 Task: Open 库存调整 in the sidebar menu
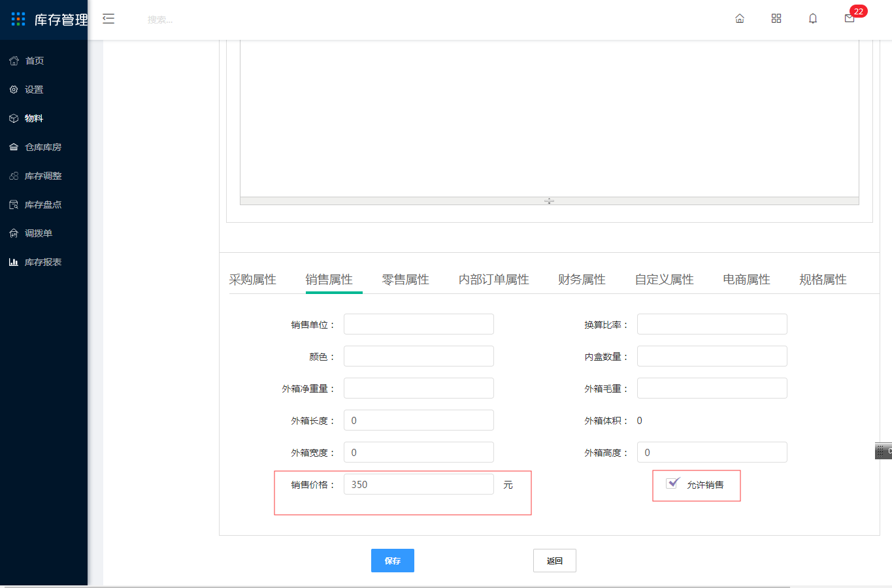pos(44,176)
